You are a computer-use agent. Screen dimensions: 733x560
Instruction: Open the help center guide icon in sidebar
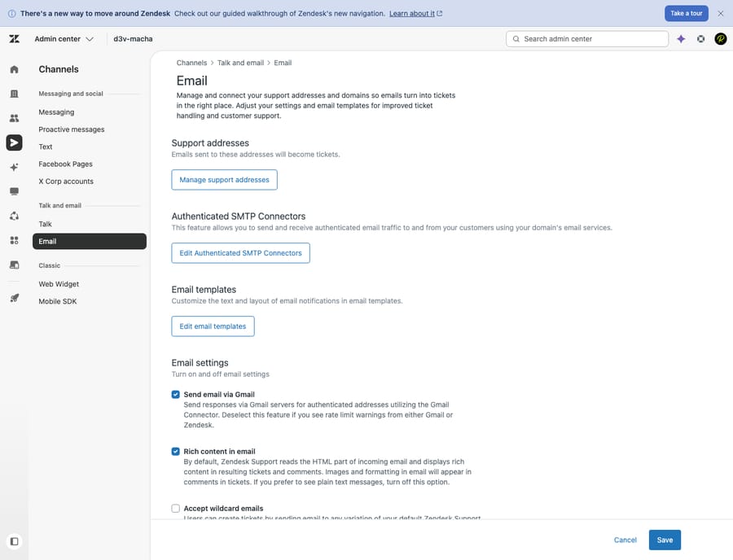14,265
